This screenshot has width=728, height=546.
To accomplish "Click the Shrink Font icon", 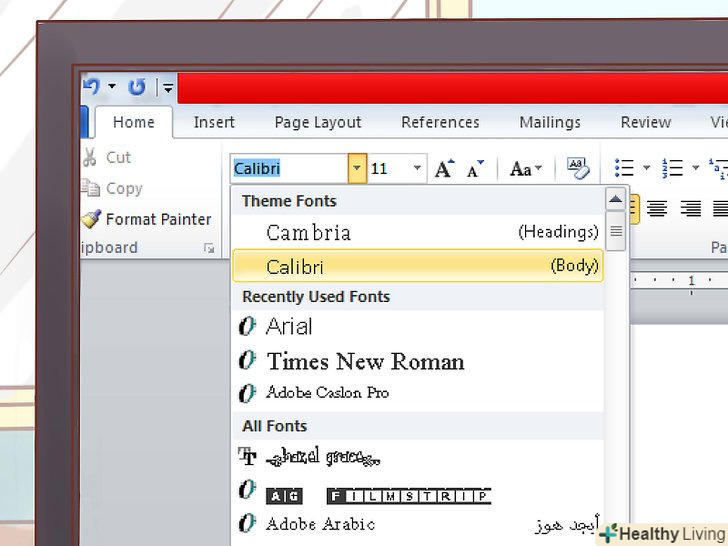I will click(475, 169).
